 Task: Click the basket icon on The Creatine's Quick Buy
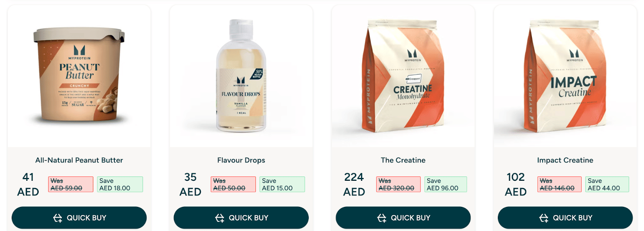click(x=382, y=218)
